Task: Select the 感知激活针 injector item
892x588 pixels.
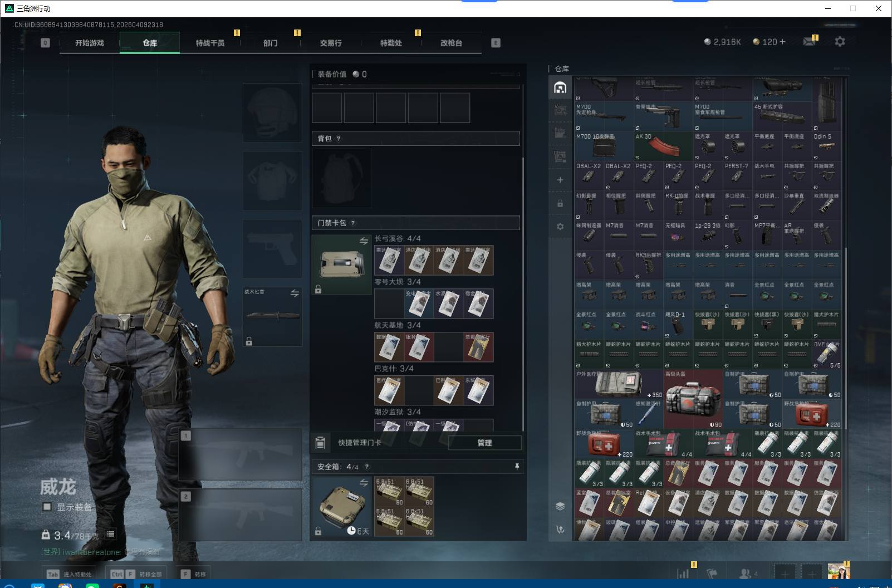Action: point(649,414)
